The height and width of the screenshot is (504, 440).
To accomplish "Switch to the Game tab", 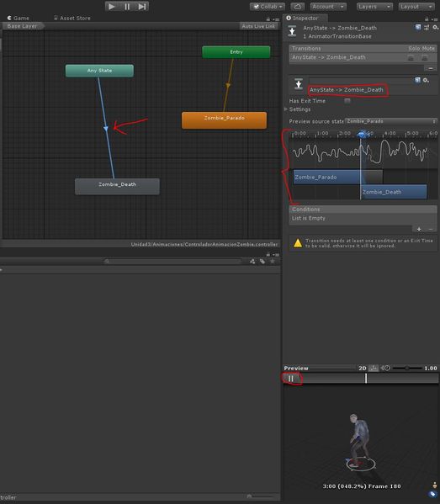I will 19,18.
